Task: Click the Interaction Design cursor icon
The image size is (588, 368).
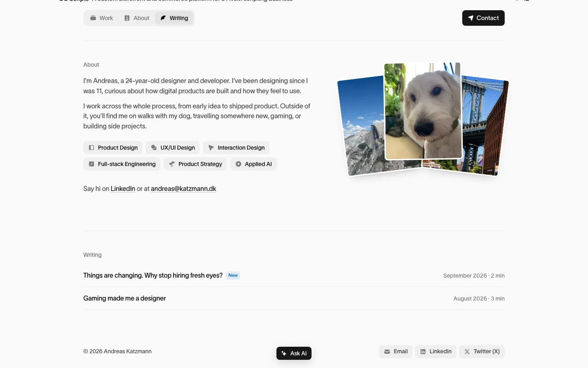Action: 211,148
